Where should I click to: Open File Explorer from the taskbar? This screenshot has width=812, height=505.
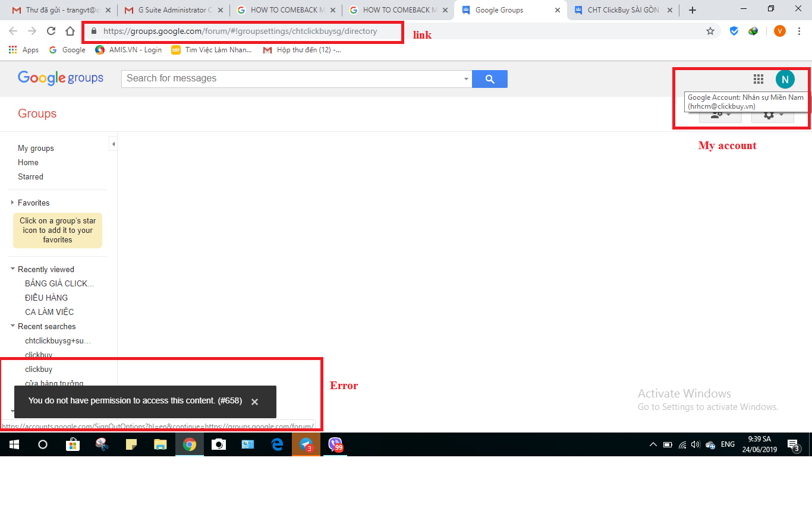[160, 444]
